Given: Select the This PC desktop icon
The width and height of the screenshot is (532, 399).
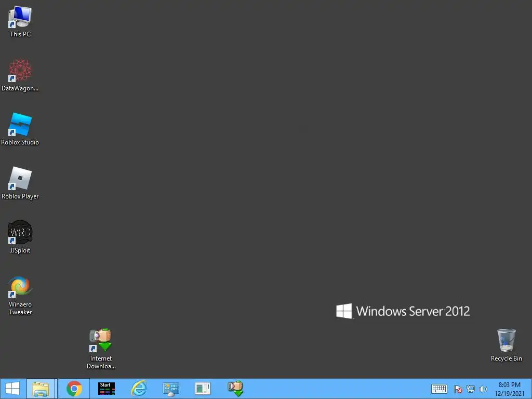Looking at the screenshot, I should click(x=20, y=22).
